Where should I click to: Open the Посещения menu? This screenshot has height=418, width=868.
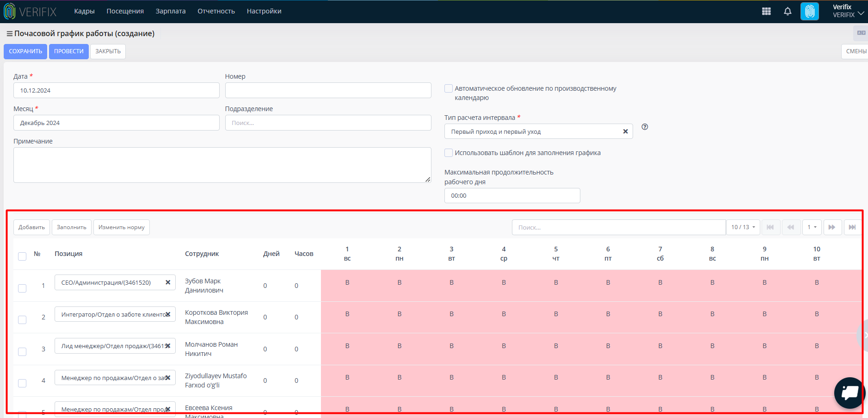point(125,11)
